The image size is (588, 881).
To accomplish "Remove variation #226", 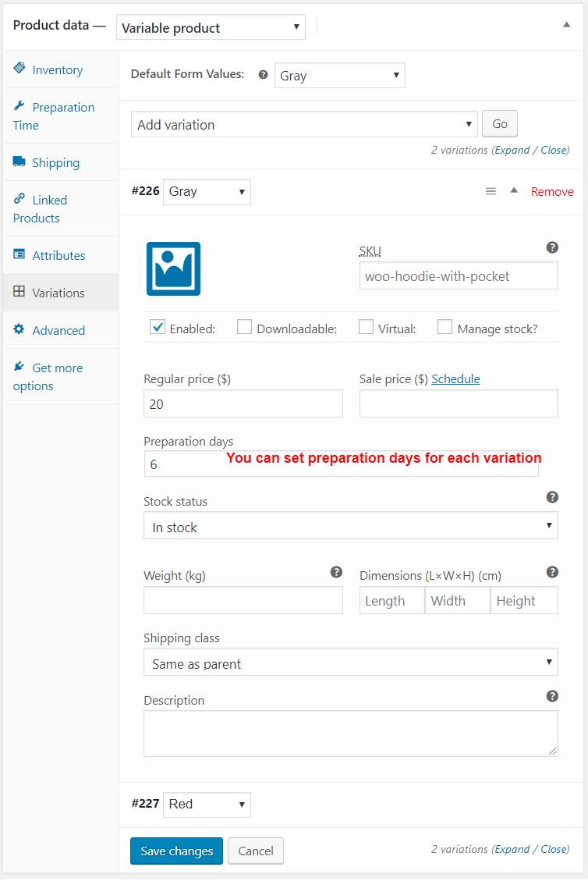I will coord(552,192).
